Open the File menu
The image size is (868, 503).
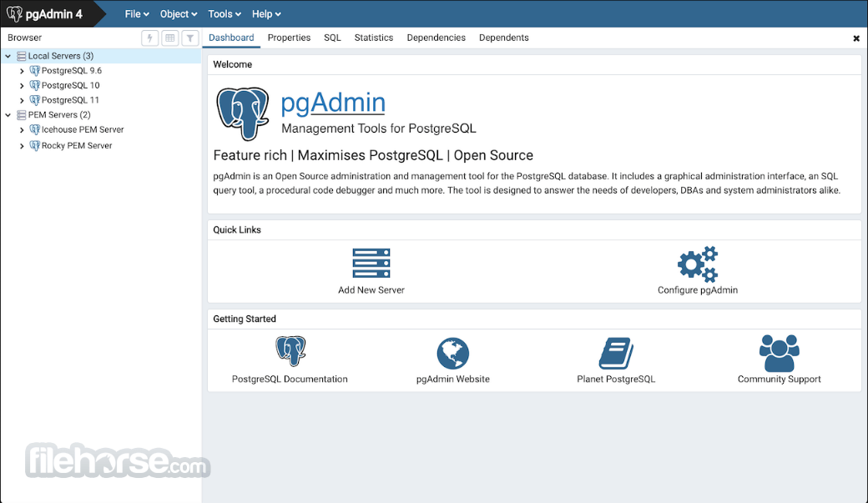pyautogui.click(x=137, y=14)
